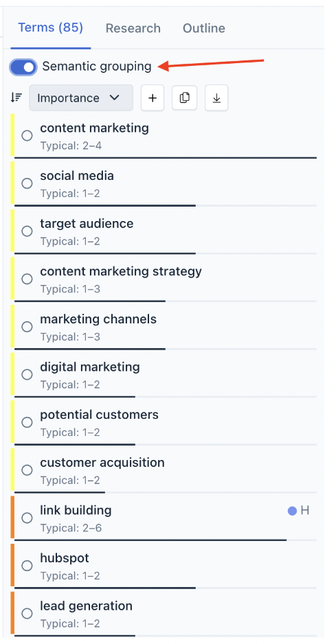Select the social media radio circle

point(27,183)
